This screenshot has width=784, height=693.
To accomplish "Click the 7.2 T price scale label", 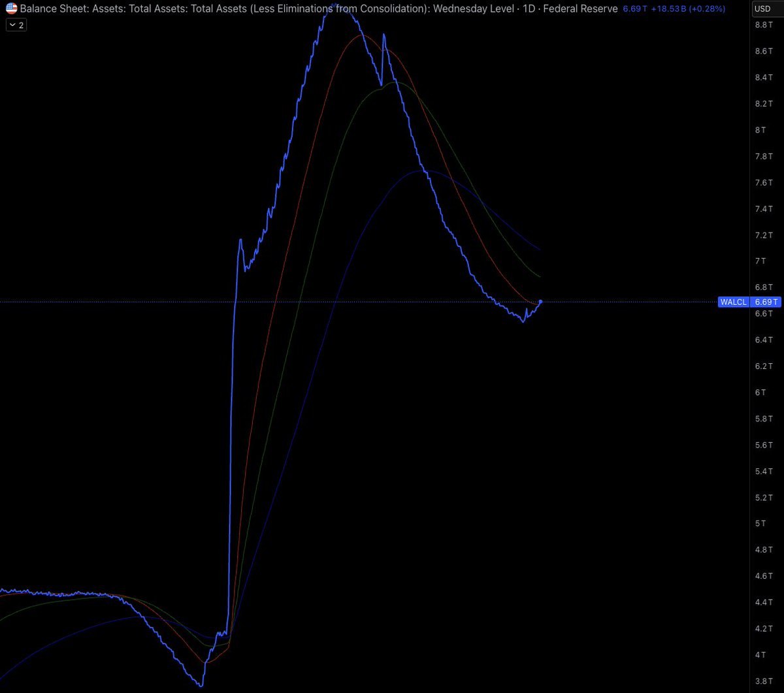I will pyautogui.click(x=764, y=234).
